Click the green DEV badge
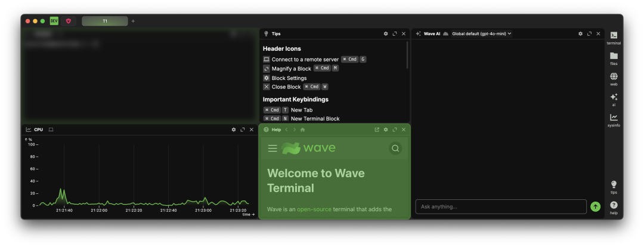This screenshot has width=644, height=247. click(x=54, y=21)
